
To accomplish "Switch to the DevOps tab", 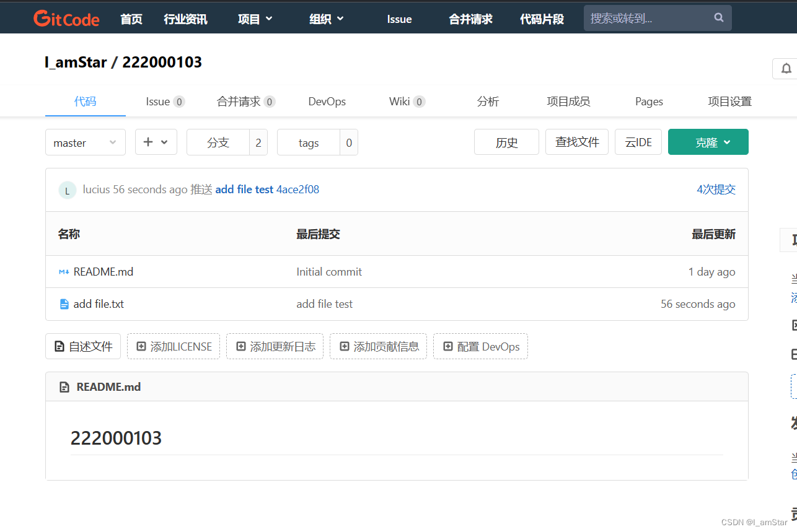I will click(x=327, y=102).
